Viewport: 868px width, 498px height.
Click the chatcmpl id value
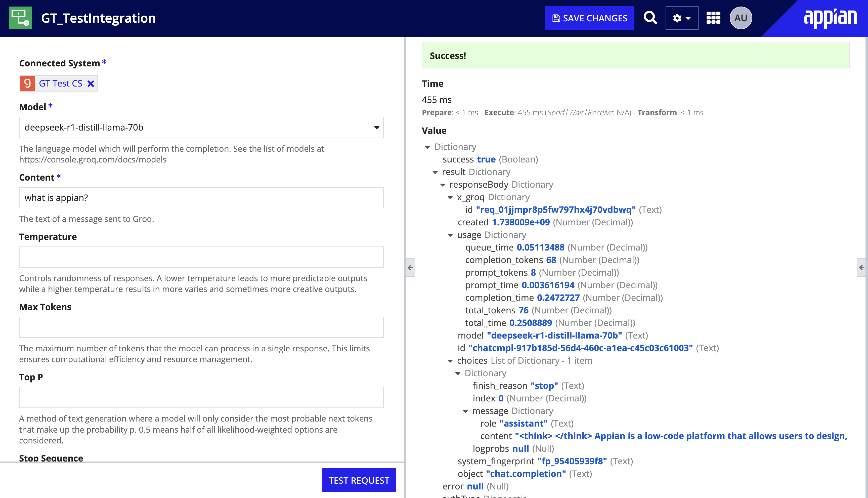[x=581, y=348]
